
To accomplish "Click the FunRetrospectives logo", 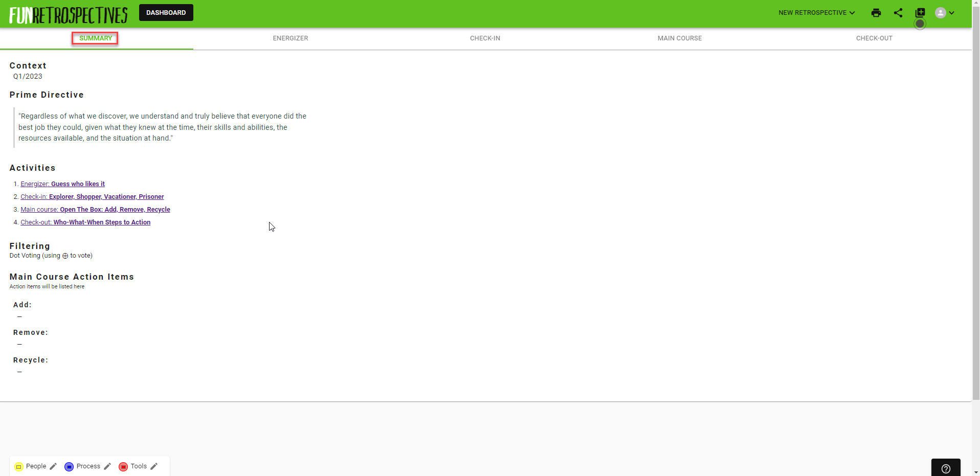I will [68, 14].
